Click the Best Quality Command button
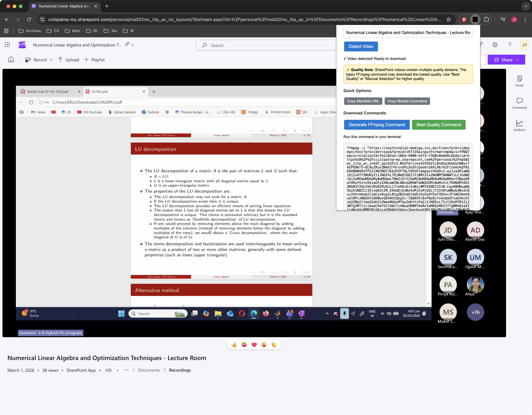This screenshot has width=532, height=415. coord(439,125)
